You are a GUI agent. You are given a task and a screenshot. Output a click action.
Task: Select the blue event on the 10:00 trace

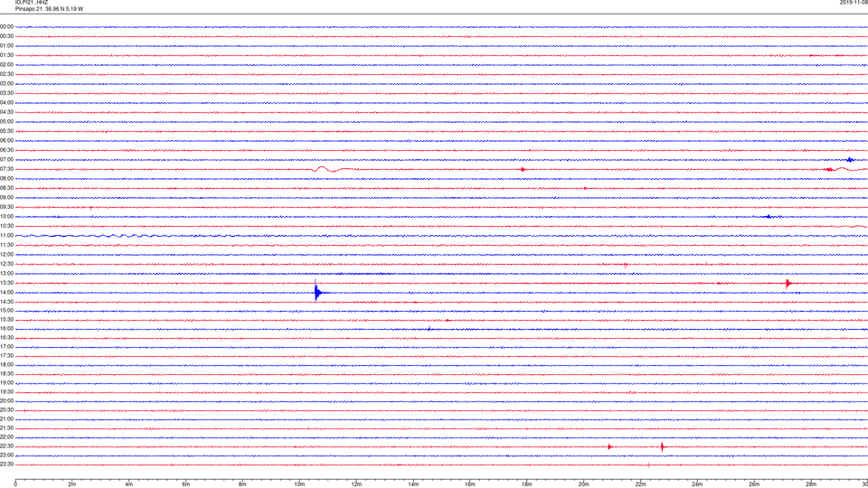point(769,217)
